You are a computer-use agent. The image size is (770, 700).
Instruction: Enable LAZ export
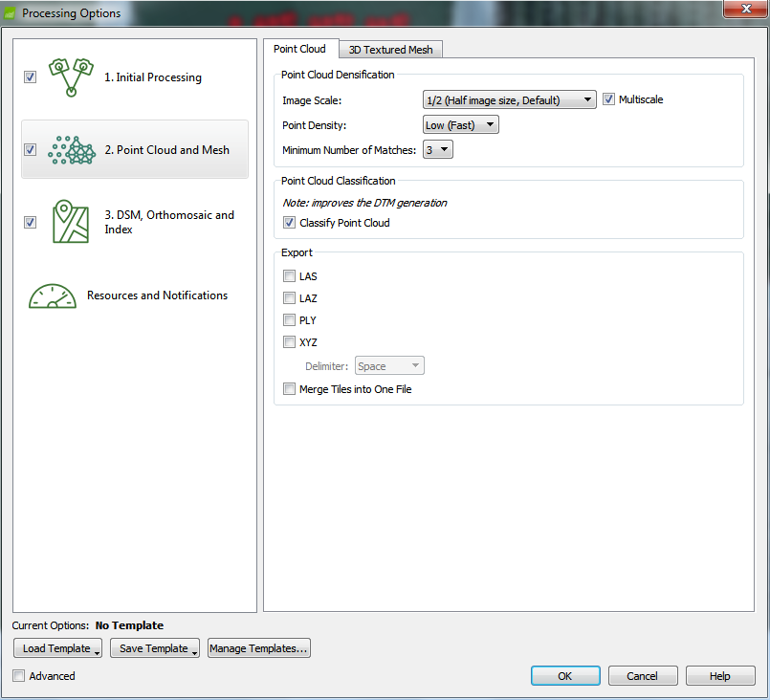pos(289,298)
